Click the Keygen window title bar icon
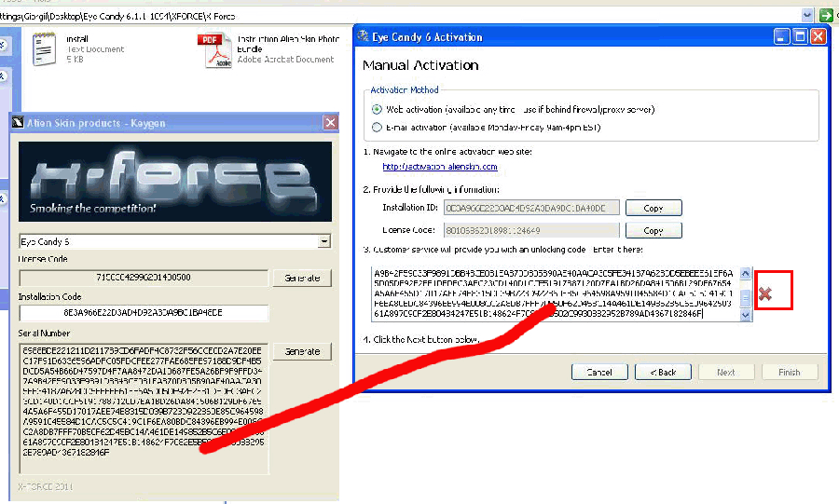The image size is (839, 504). (19, 123)
